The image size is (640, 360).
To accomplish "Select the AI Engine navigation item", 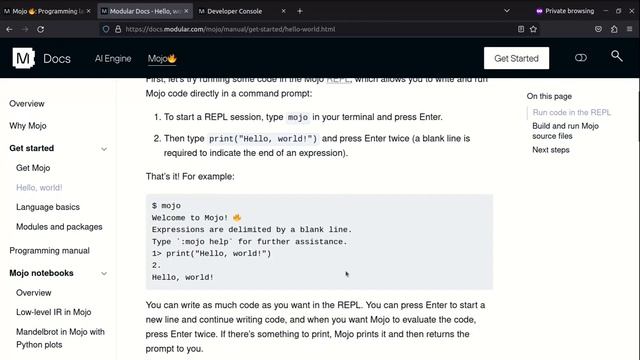I will tap(113, 58).
